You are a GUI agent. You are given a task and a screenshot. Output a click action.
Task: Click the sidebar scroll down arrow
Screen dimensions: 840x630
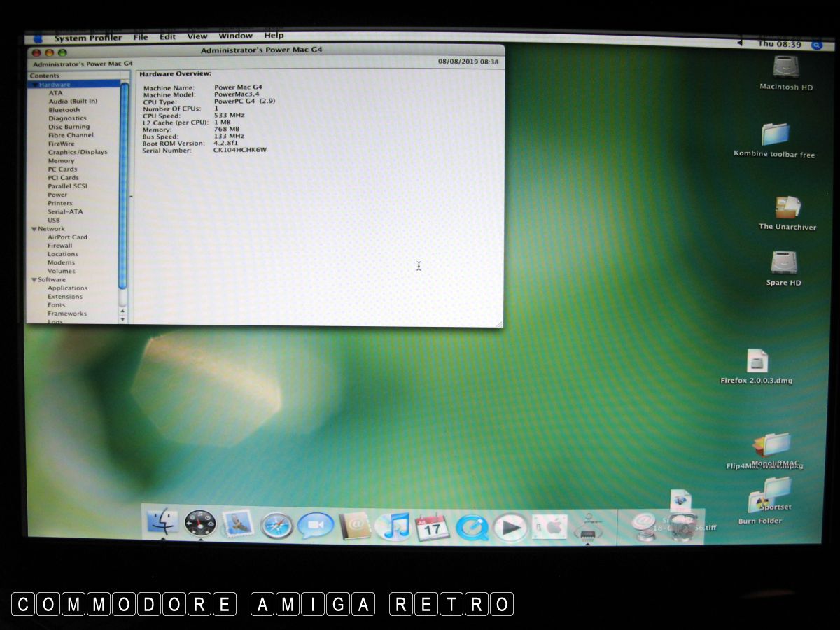coord(123,319)
